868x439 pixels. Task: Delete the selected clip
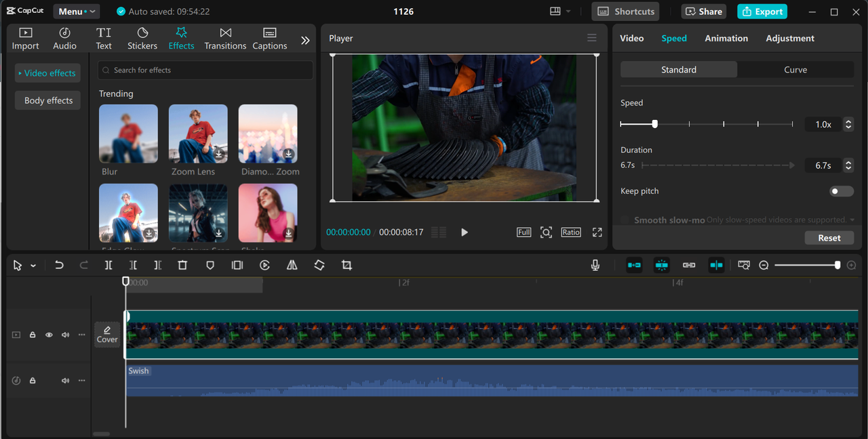182,266
